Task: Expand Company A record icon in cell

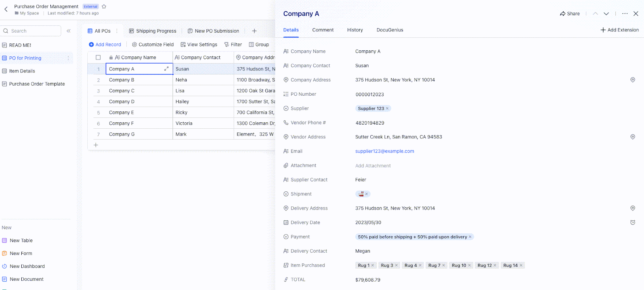Action: pos(166,69)
